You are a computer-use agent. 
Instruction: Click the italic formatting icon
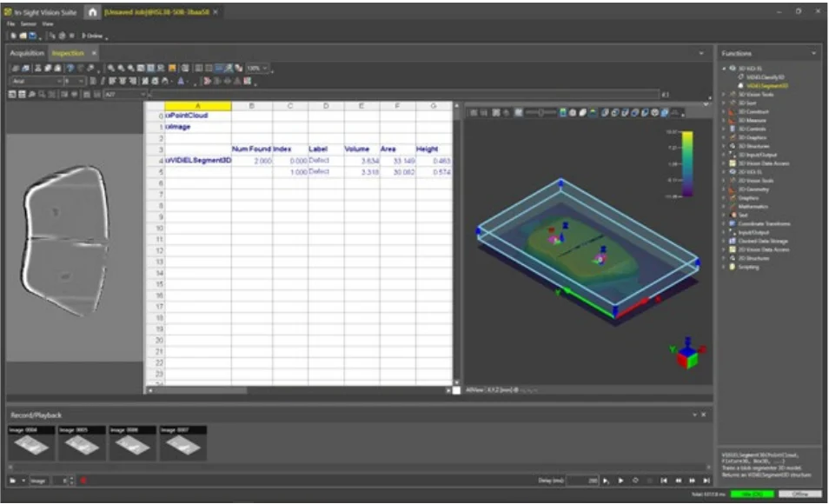coord(102,81)
